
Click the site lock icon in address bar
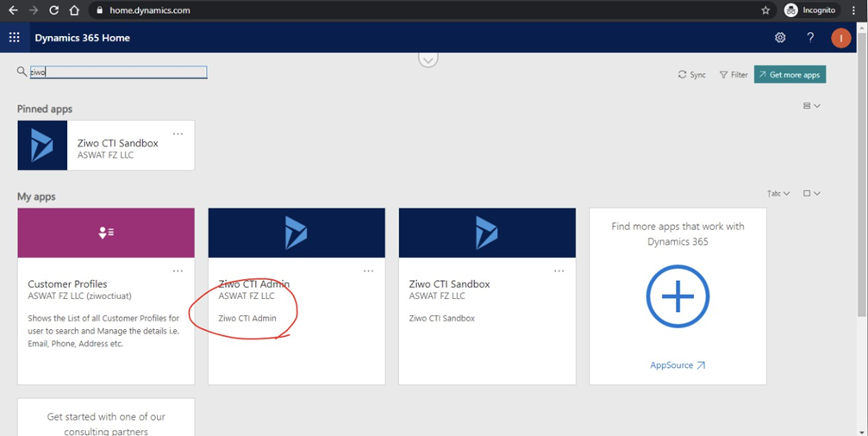pyautogui.click(x=100, y=10)
